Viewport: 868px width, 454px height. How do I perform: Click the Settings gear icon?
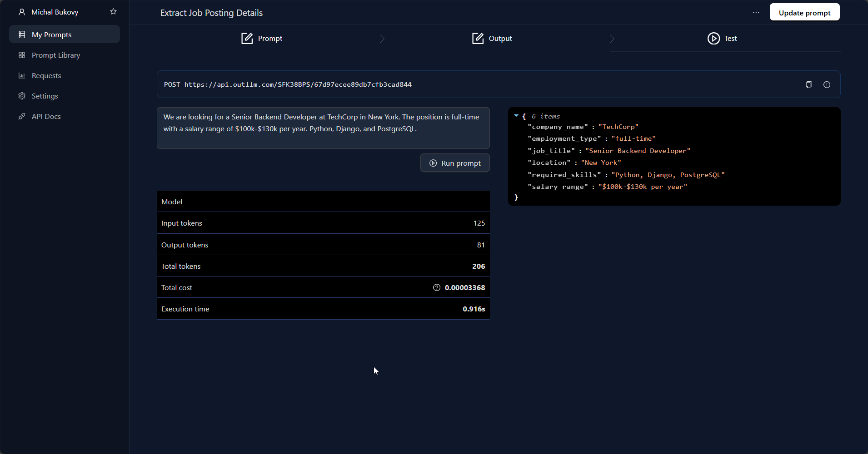[x=22, y=96]
